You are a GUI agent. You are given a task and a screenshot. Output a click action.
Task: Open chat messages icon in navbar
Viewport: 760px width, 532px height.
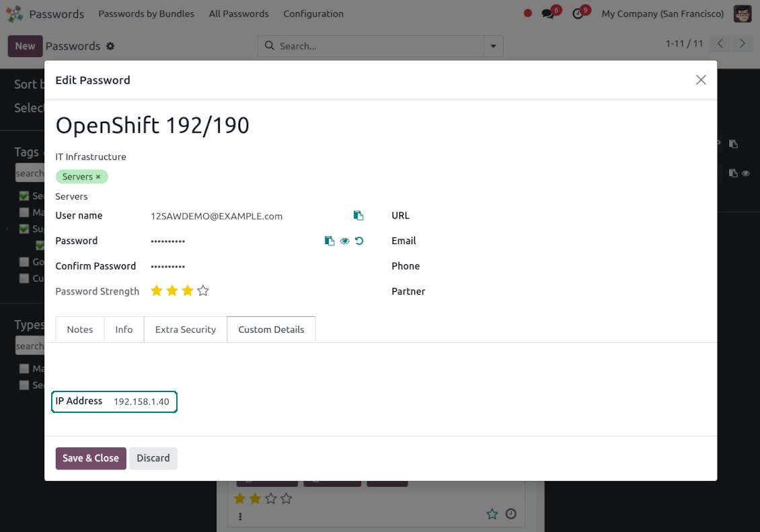click(x=548, y=13)
